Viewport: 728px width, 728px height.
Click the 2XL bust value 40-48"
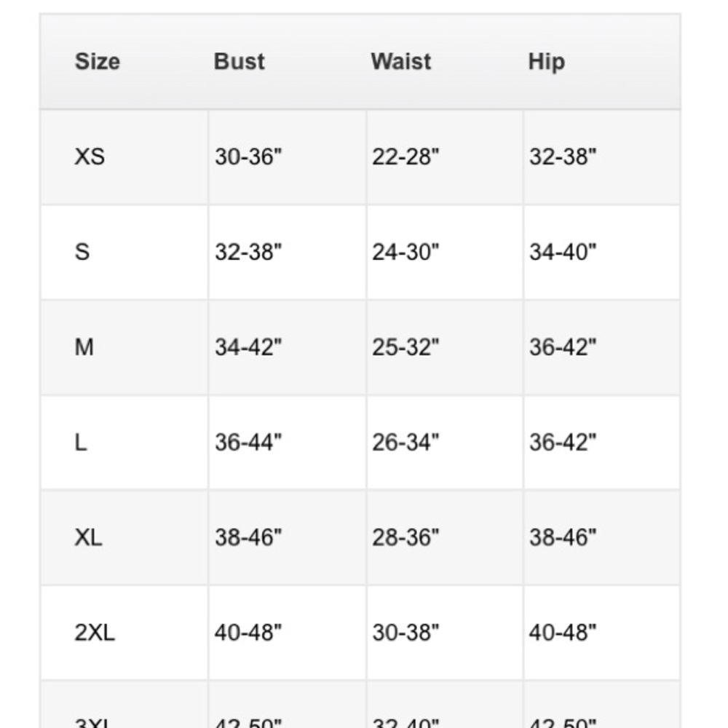[x=248, y=633]
